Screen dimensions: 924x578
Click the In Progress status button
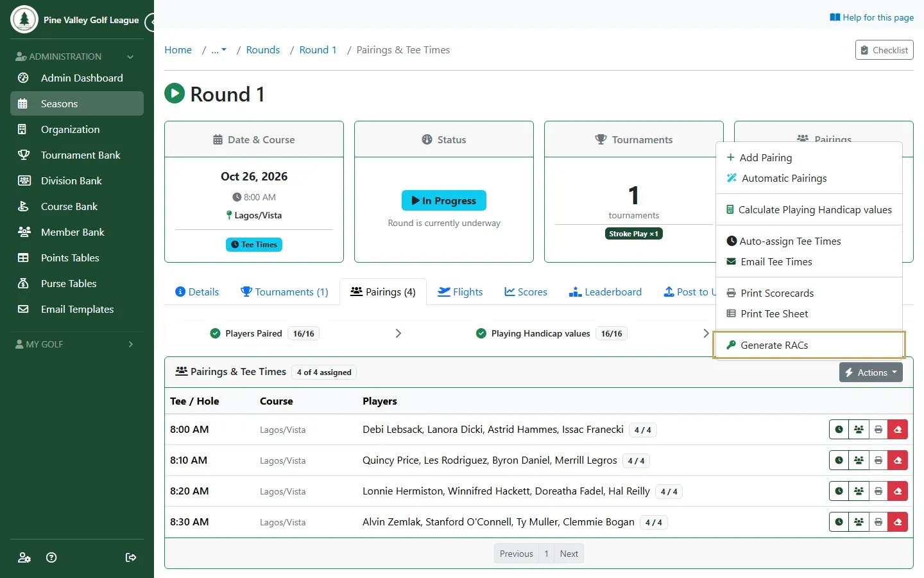tap(444, 200)
